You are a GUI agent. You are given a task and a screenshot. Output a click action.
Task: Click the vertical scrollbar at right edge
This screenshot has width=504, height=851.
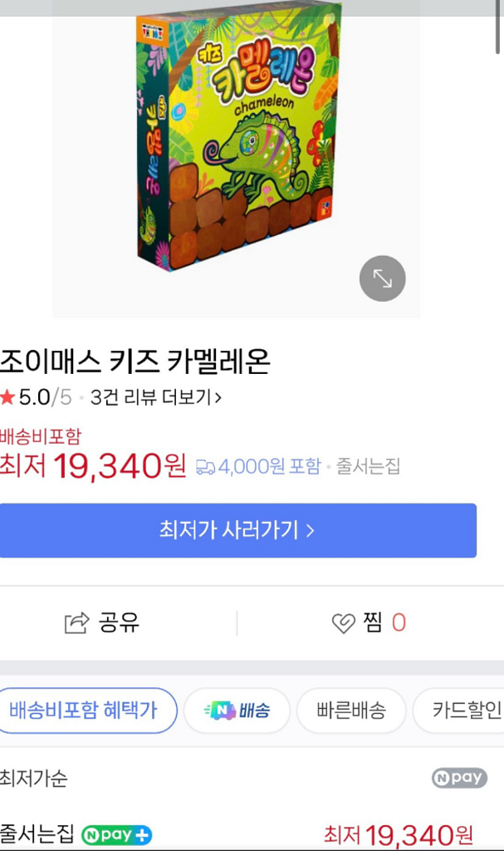(498, 27)
